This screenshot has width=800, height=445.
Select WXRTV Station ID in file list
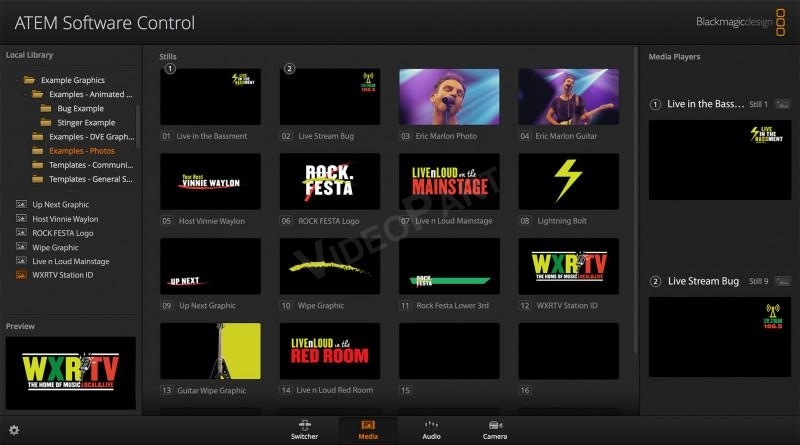[x=63, y=275]
